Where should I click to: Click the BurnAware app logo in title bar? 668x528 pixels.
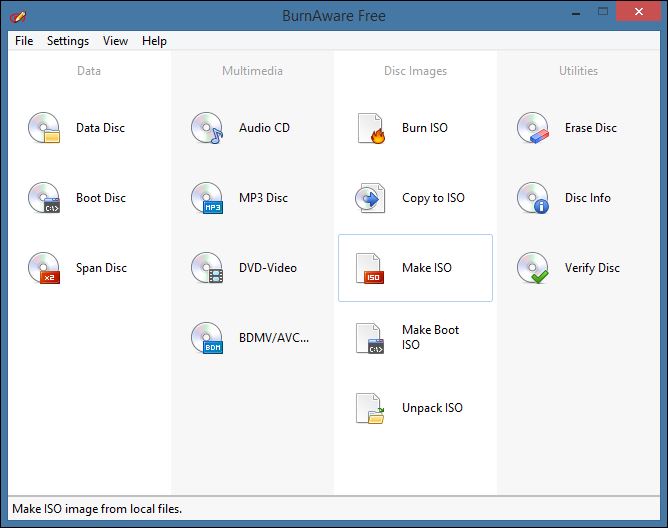(x=18, y=17)
